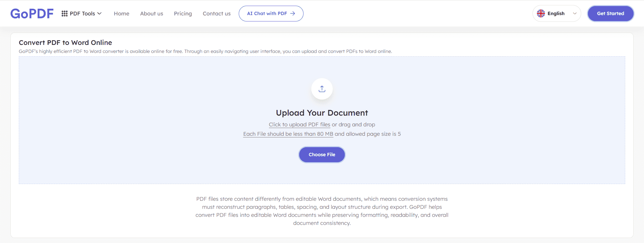This screenshot has height=243, width=644.
Task: Click the AI Chat with PDF button
Action: (271, 13)
